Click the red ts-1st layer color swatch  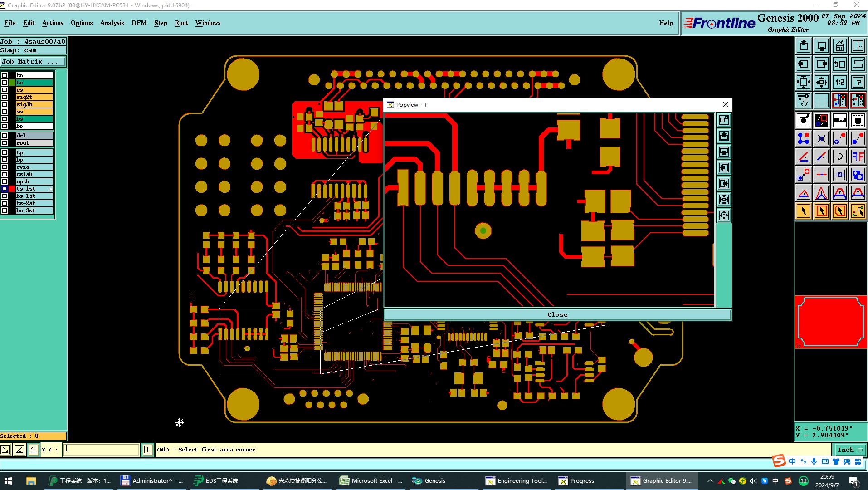12,189
